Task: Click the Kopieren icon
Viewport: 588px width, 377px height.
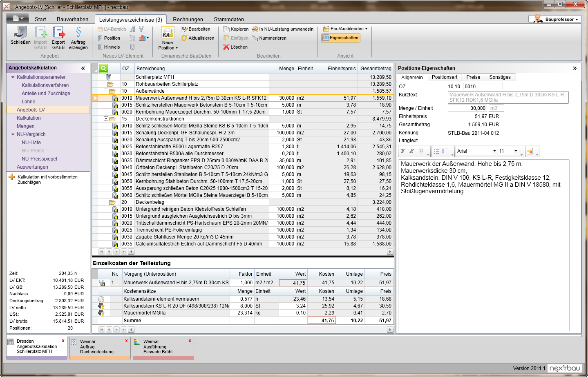Action: point(226,29)
